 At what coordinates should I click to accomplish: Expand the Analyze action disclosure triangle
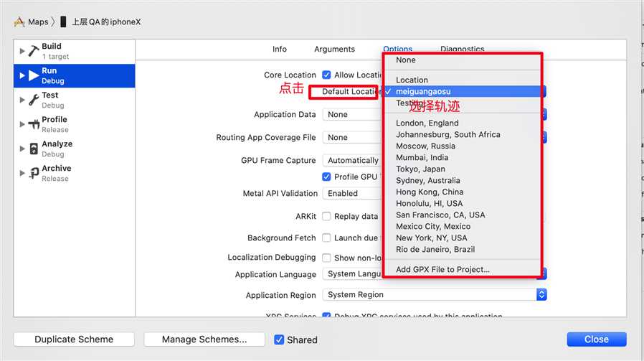pos(22,149)
